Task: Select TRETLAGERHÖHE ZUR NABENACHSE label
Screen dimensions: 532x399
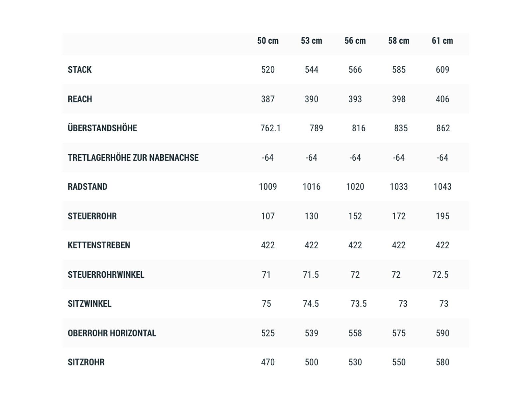Action: (133, 158)
